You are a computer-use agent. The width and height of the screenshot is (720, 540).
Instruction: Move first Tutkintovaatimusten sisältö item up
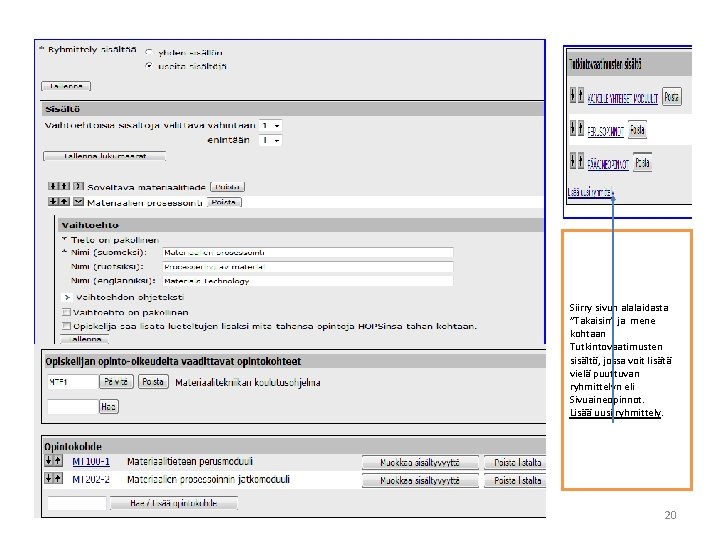(581, 95)
